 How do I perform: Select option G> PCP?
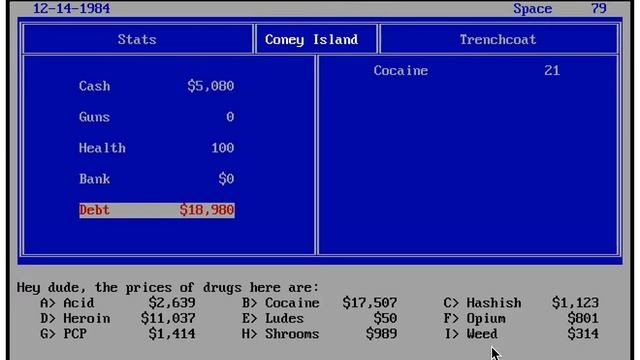63,334
